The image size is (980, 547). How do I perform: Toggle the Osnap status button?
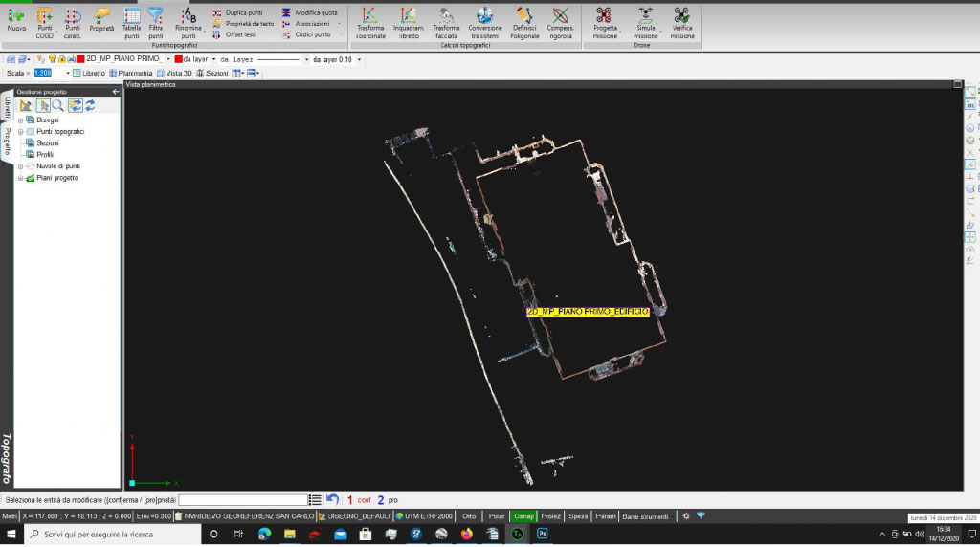(523, 515)
